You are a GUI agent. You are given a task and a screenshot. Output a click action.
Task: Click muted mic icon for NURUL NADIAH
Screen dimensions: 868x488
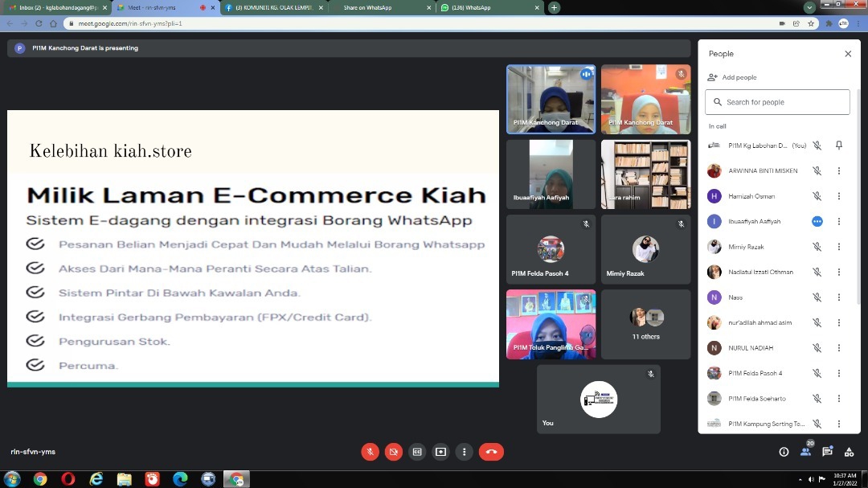pyautogui.click(x=817, y=348)
